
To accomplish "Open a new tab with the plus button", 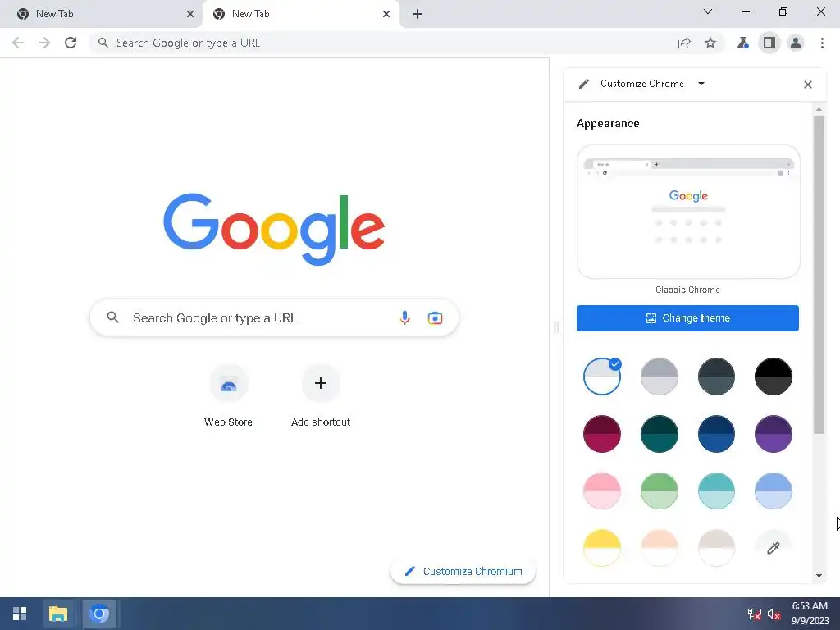I will tap(418, 14).
